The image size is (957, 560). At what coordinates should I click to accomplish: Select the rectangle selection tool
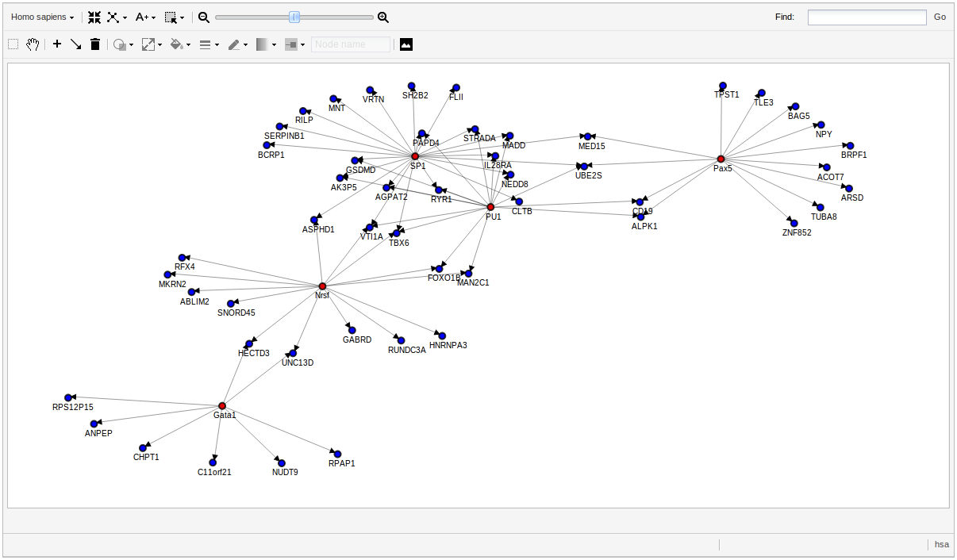(x=13, y=44)
